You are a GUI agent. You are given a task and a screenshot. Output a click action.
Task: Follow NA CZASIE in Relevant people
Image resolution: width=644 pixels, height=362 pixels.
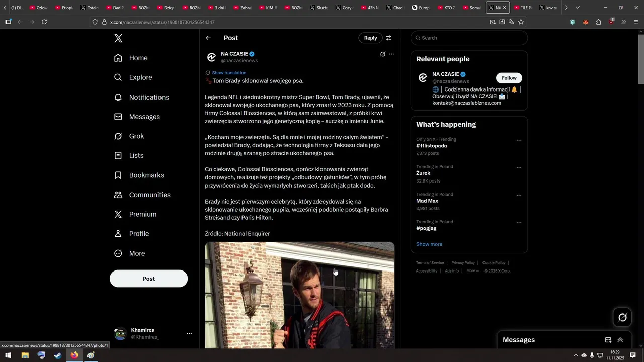coord(509,78)
